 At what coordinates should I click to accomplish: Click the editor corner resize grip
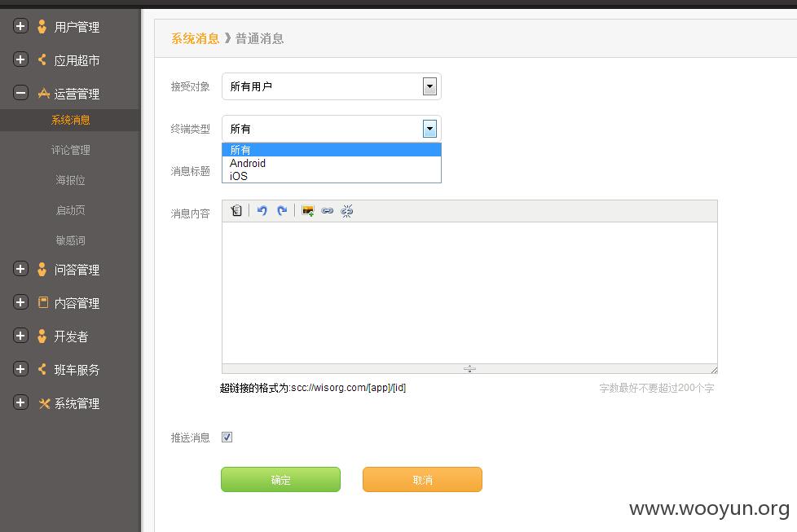[714, 369]
